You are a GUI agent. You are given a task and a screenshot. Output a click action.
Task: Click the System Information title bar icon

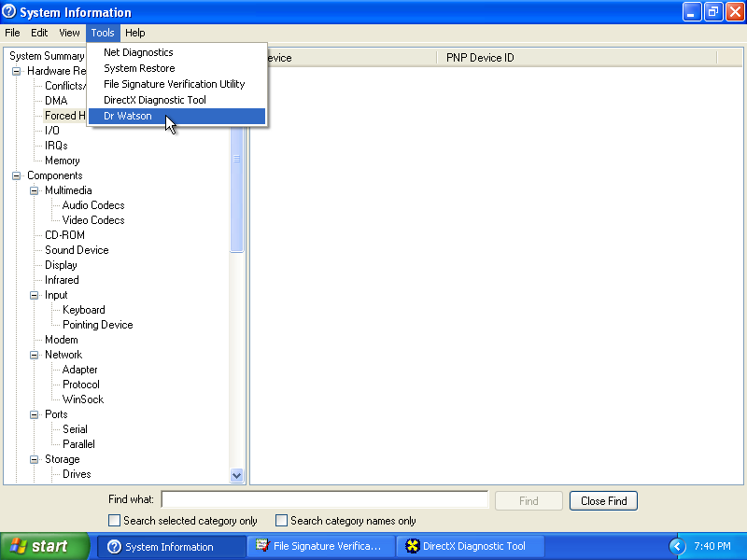[9, 12]
